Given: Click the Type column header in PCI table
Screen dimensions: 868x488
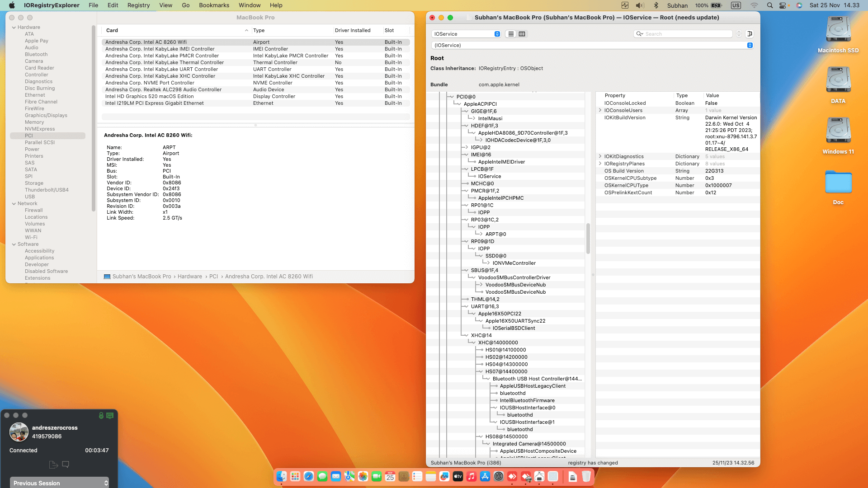Looking at the screenshot, I should tap(292, 30).
